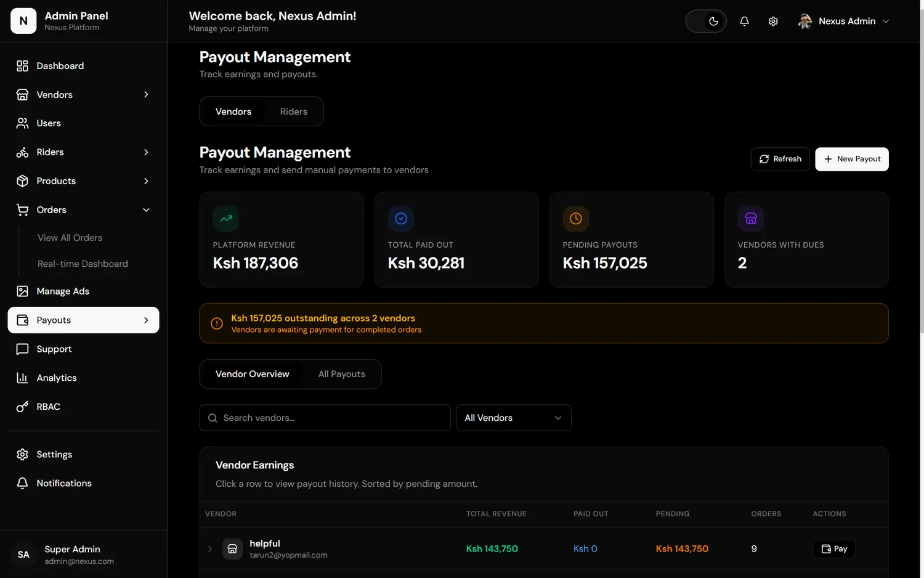924x578 pixels.
Task: Click the Ksh 157,025 pending payouts value
Action: [x=605, y=263]
